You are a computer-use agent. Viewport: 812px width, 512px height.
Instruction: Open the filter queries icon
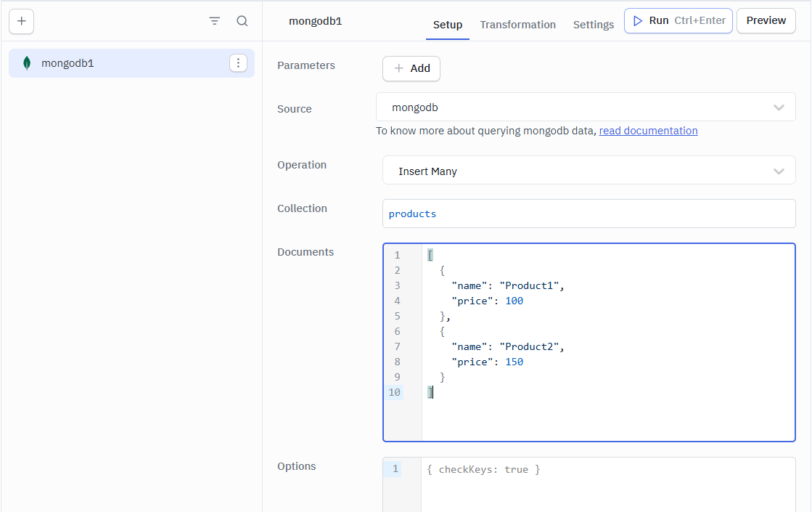point(215,21)
